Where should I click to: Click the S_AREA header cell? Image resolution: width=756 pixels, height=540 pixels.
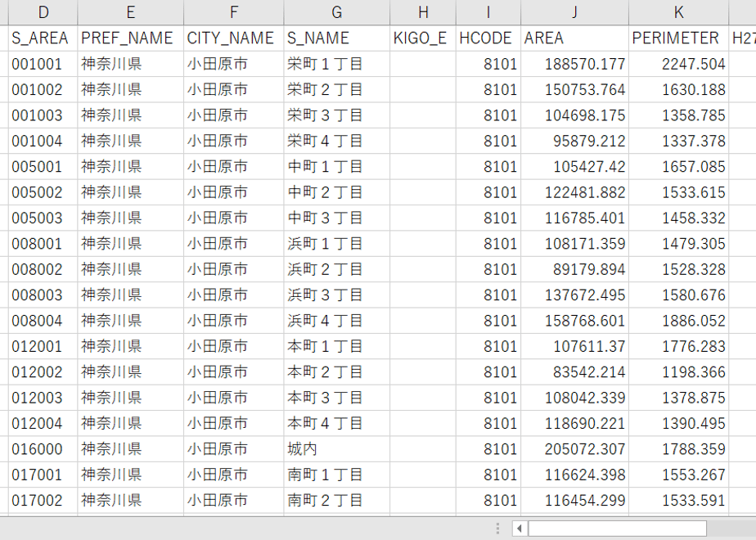pos(43,38)
